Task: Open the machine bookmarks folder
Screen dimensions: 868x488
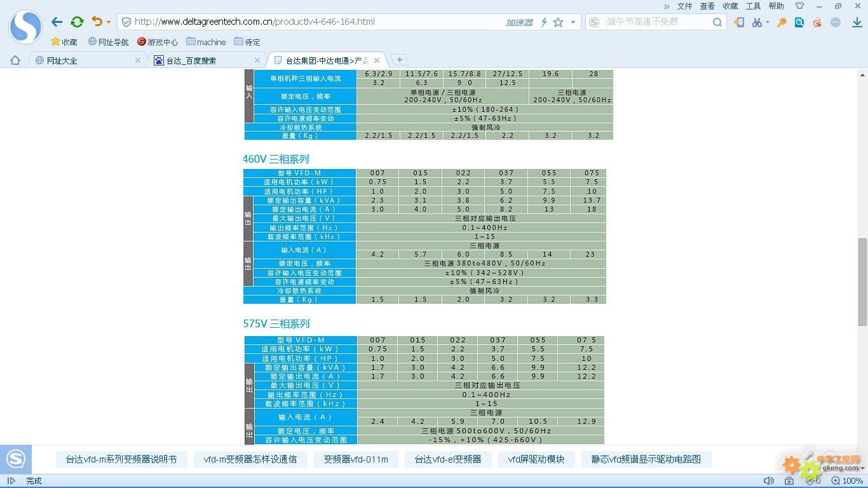Action: coord(206,42)
